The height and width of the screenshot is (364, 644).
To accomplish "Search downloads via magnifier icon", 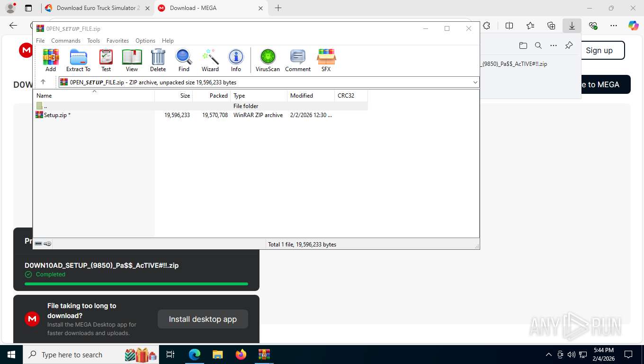I will 538,45.
